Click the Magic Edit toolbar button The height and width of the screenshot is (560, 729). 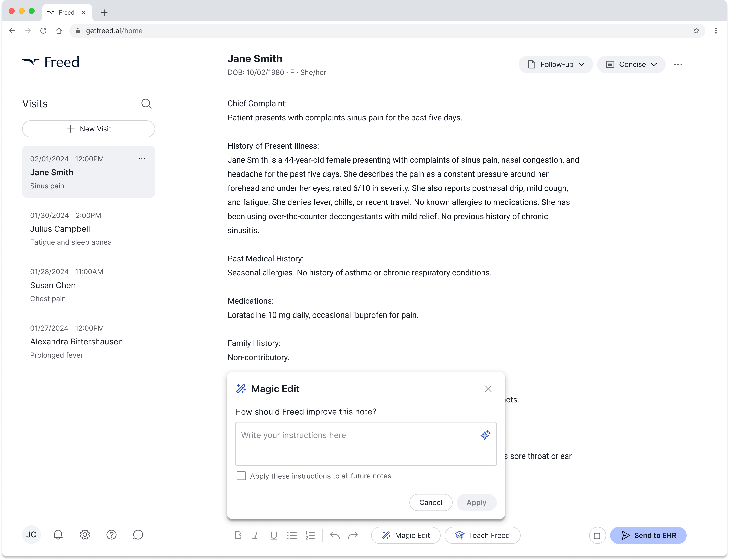pyautogui.click(x=406, y=535)
